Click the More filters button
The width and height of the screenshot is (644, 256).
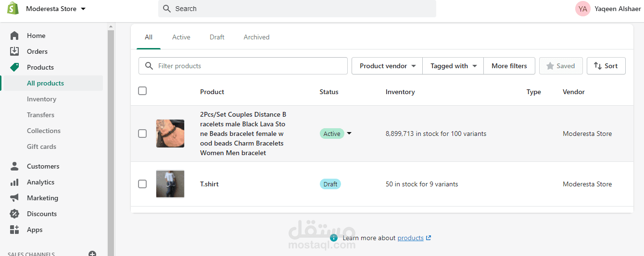click(509, 66)
